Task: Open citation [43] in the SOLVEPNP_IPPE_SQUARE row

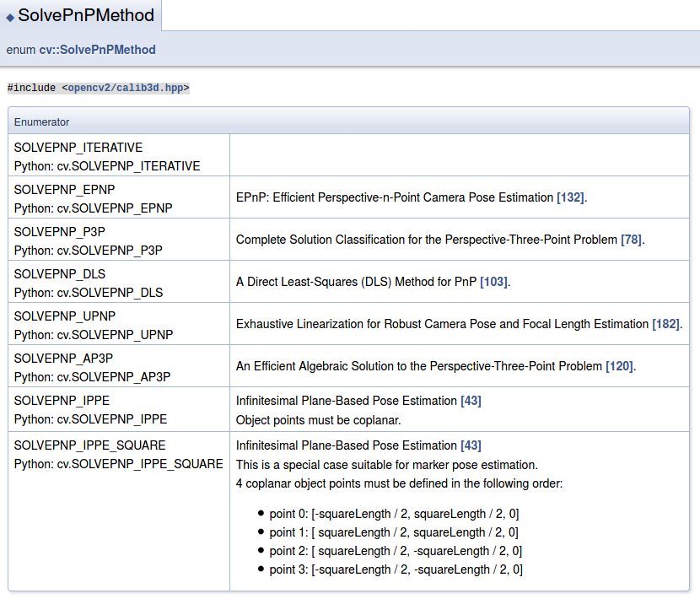Action: (x=471, y=445)
